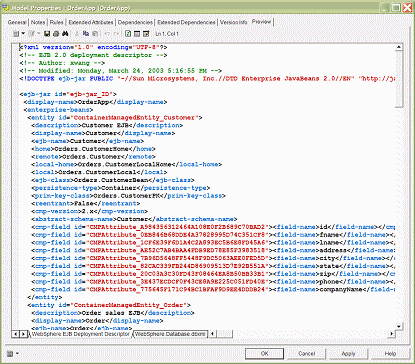
Task: Click the Undo arrow icon
Action: 107,34
